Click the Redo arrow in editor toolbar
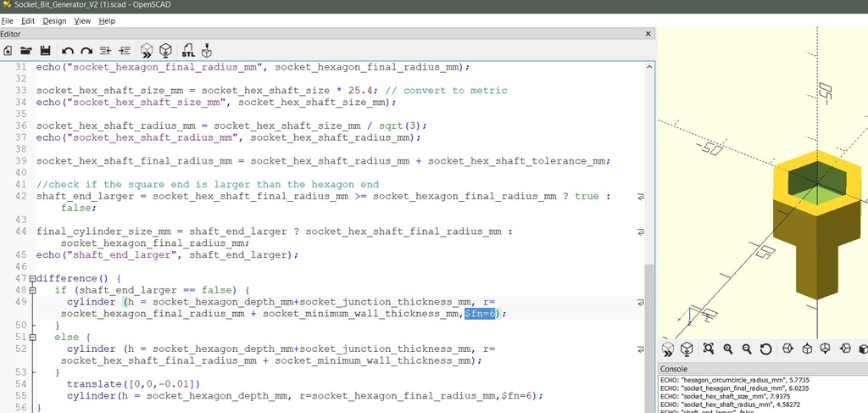 coord(86,51)
